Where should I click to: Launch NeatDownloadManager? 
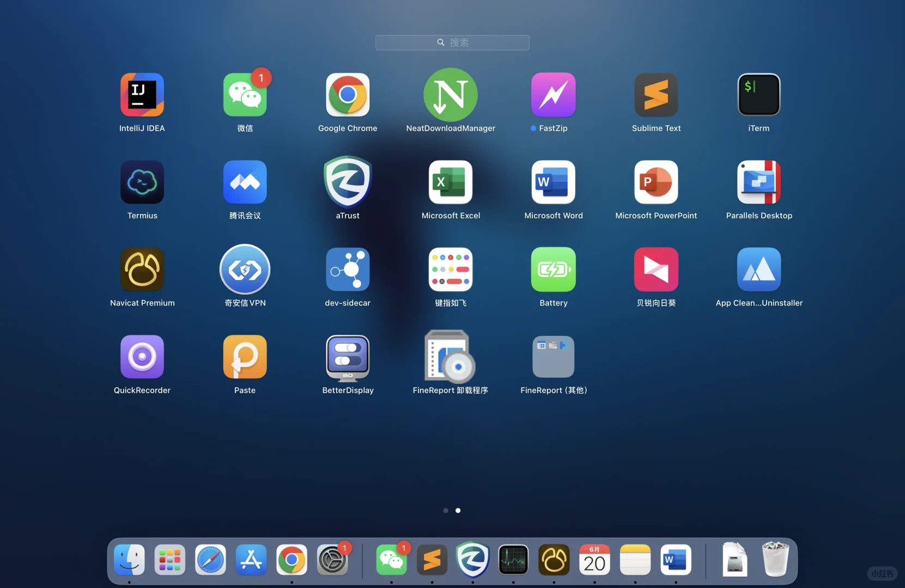point(451,95)
